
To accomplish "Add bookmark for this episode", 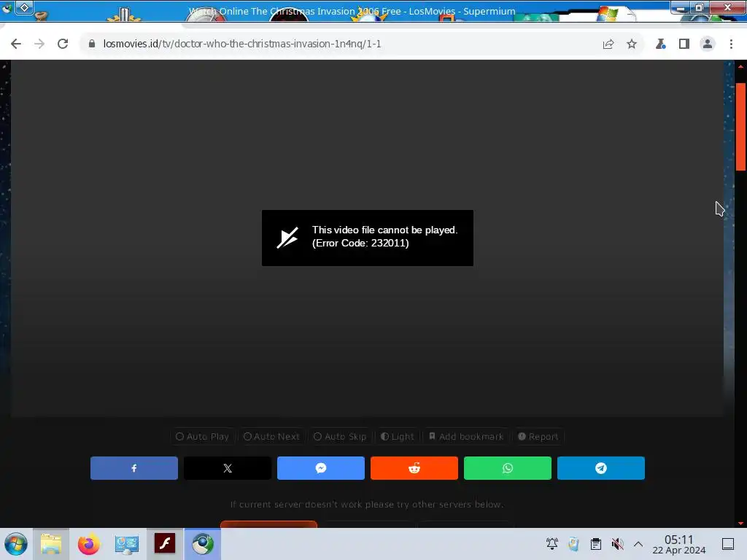I will pyautogui.click(x=466, y=437).
